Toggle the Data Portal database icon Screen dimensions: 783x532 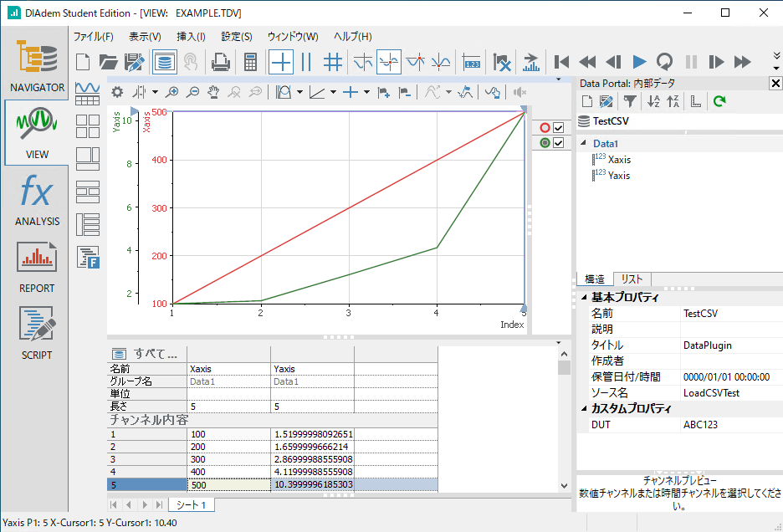click(x=164, y=62)
